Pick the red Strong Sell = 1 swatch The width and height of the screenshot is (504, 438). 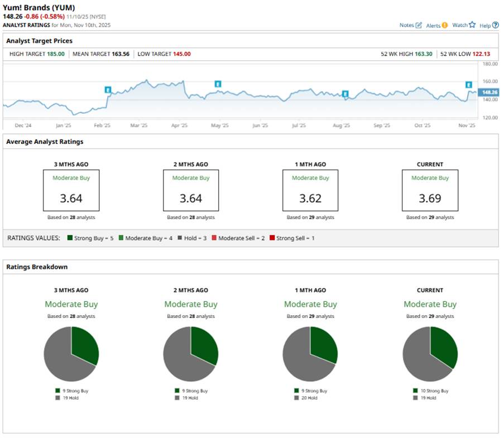tap(272, 238)
